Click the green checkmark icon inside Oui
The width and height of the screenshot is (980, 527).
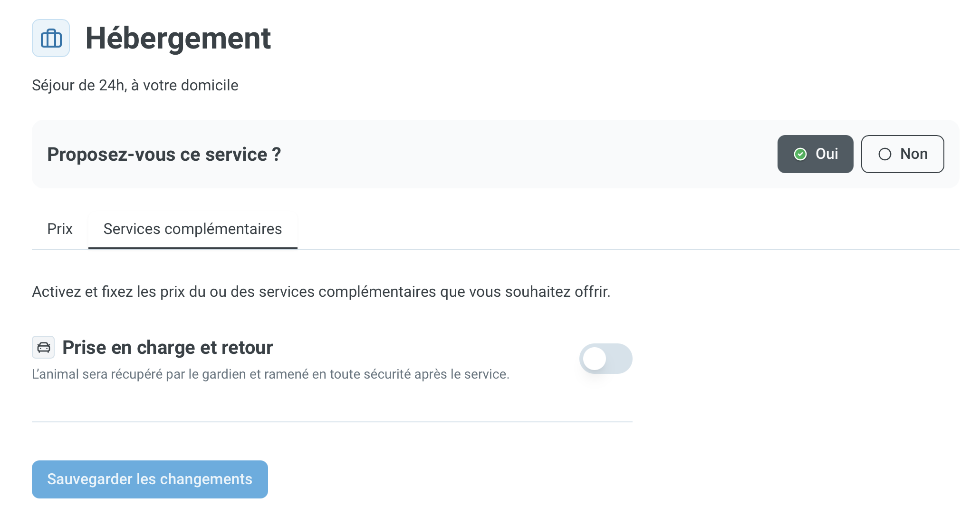(x=800, y=154)
